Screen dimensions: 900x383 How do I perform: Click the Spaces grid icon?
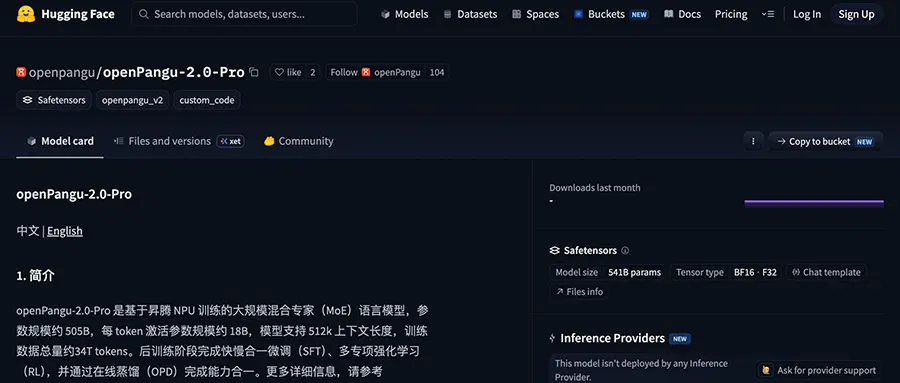(x=517, y=14)
